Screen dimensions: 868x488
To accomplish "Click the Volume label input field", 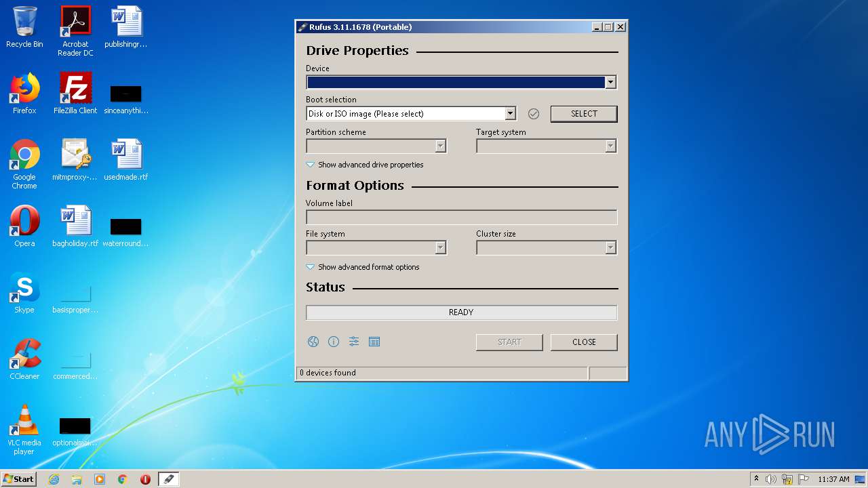I will [462, 218].
